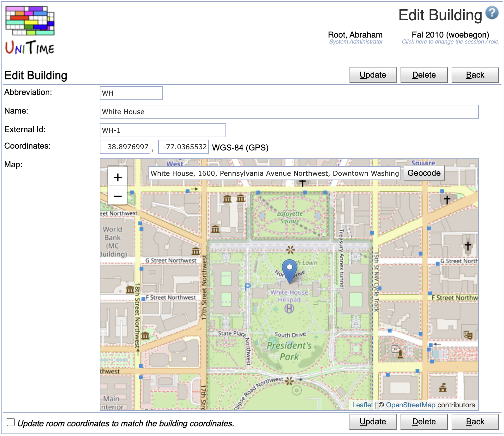Focus the map address search field
Image resolution: width=504 pixels, height=436 pixels.
[x=275, y=173]
